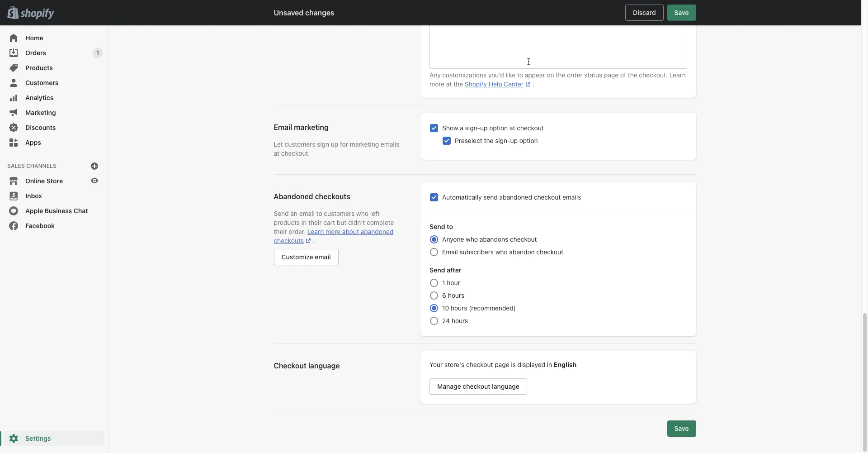Open the Shopify Help Center link
The width and height of the screenshot is (868, 453).
pyautogui.click(x=494, y=84)
